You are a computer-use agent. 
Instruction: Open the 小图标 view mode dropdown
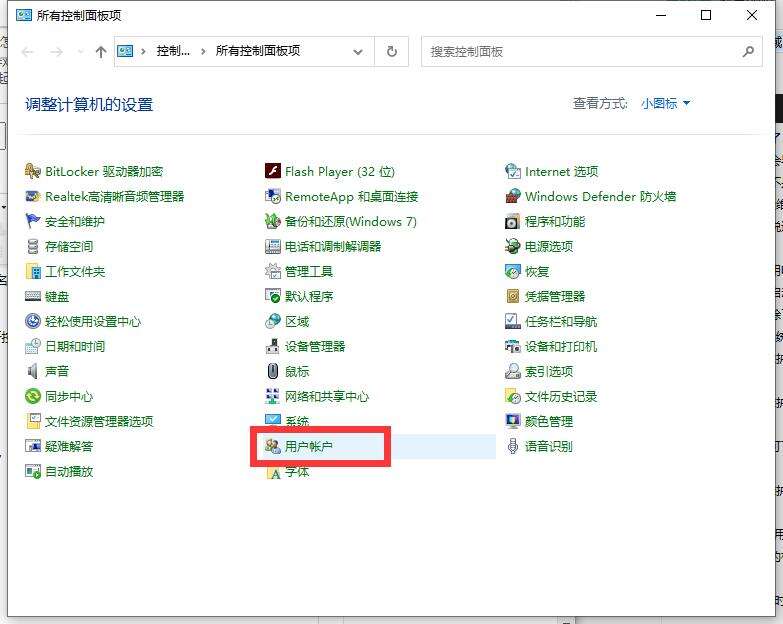pyautogui.click(x=666, y=103)
